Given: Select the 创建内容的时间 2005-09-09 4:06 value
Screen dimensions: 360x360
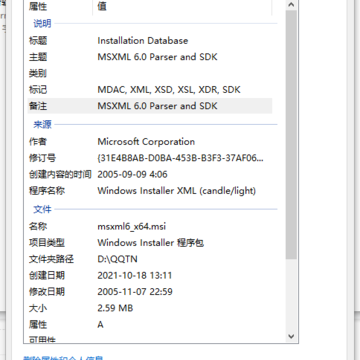Looking at the screenshot, I should (x=132, y=174).
